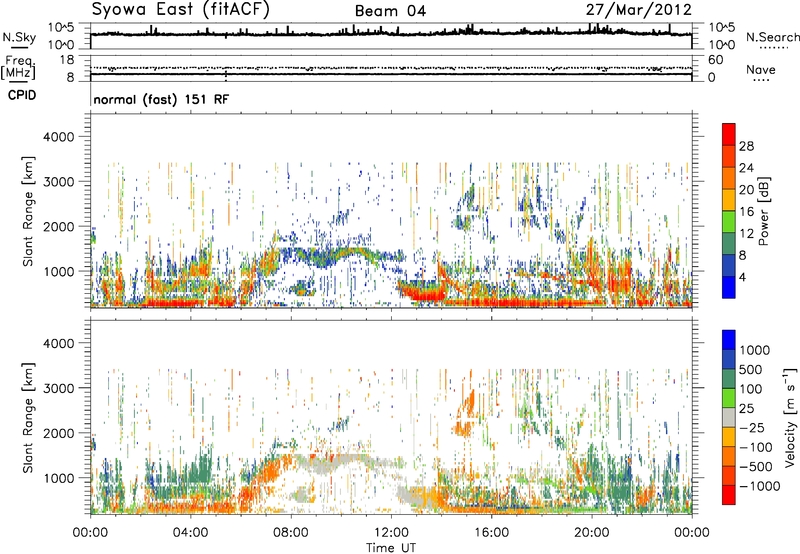Click the dotted line sample under N.Search

pos(774,47)
